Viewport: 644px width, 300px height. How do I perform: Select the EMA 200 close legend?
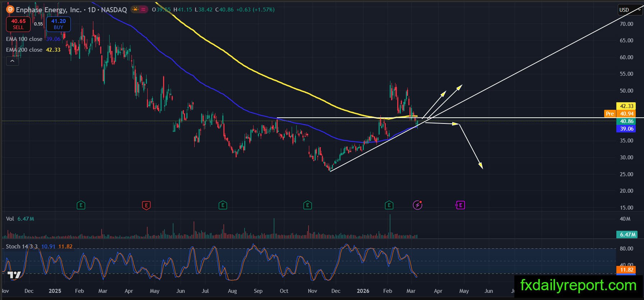(x=24, y=50)
